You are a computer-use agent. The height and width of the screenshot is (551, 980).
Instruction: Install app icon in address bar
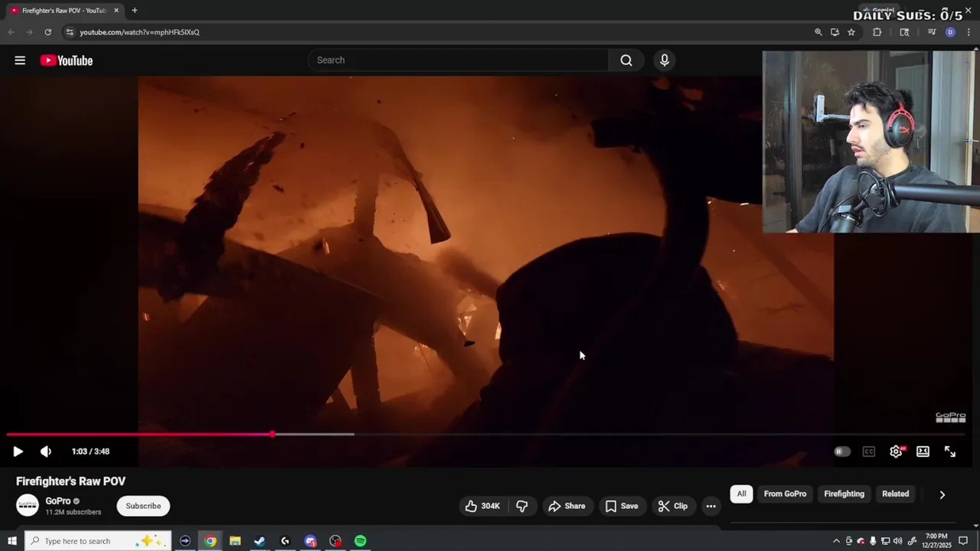point(835,32)
